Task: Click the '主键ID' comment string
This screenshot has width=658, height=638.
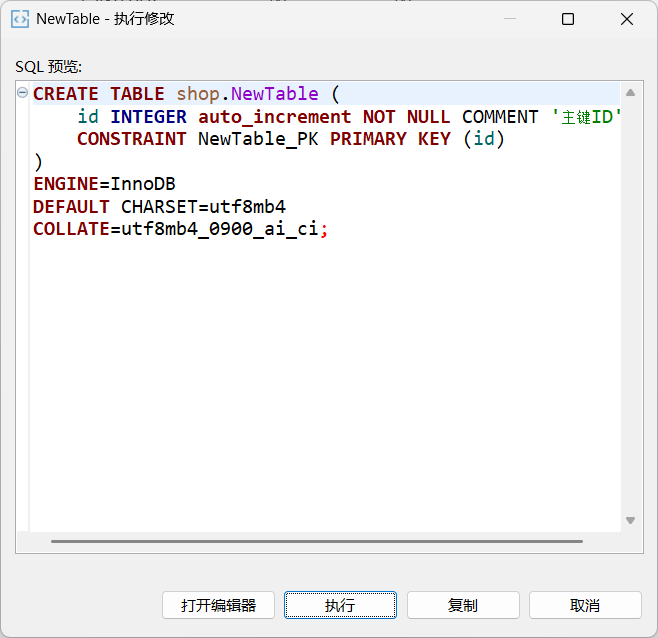Action: (587, 117)
